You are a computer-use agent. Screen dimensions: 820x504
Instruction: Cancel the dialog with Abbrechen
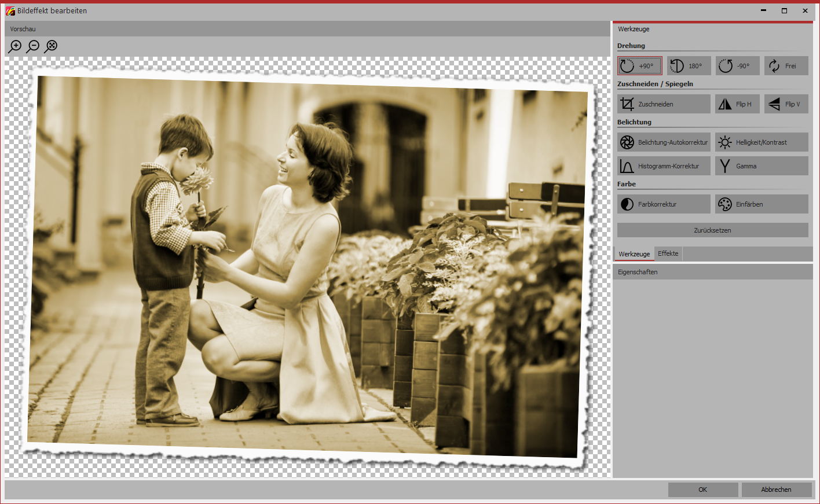pos(776,490)
